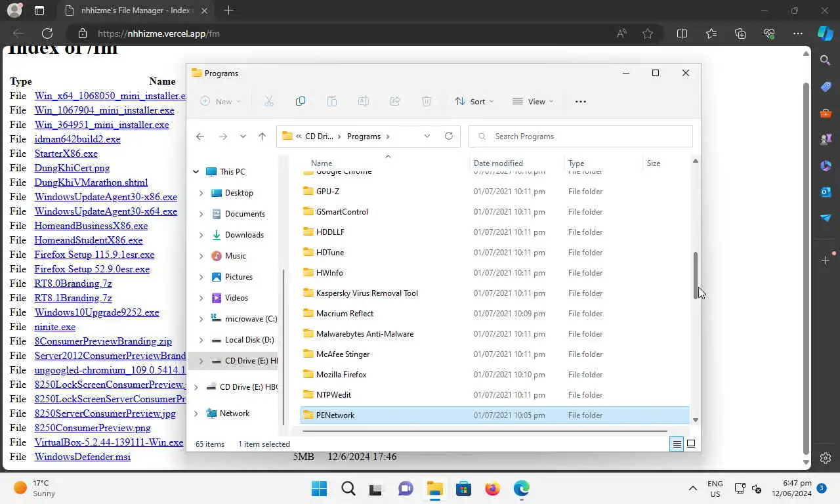Go back in Explorer navigation
Image resolution: width=840 pixels, height=504 pixels.
[x=200, y=136]
